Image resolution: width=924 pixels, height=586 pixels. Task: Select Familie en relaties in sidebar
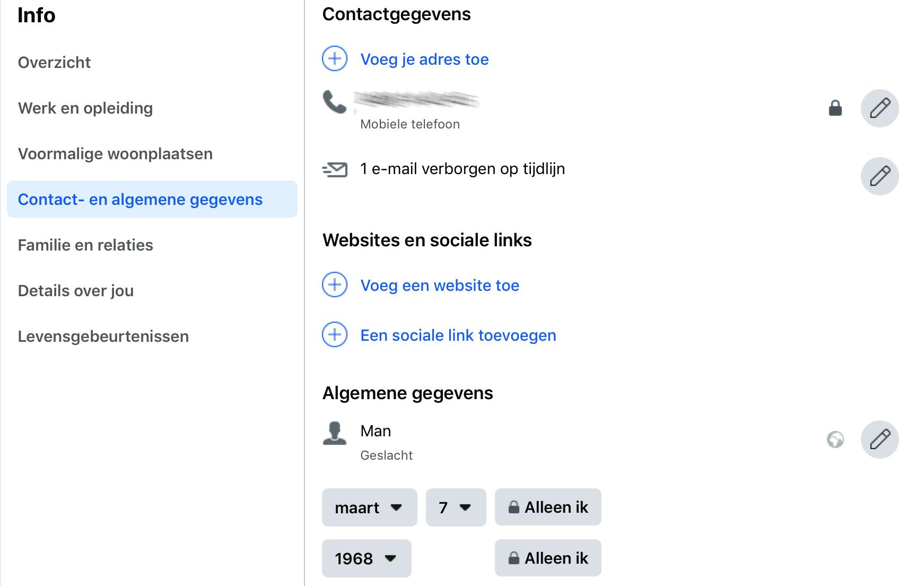tap(85, 245)
